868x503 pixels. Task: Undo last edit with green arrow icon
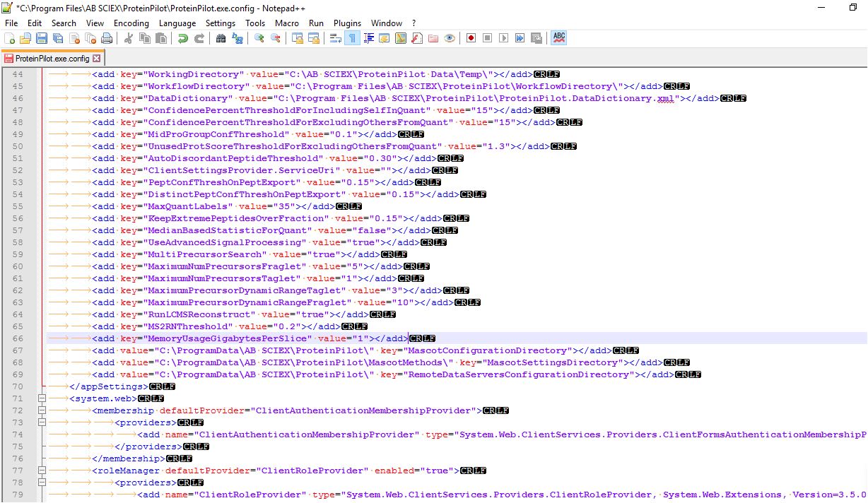point(182,37)
